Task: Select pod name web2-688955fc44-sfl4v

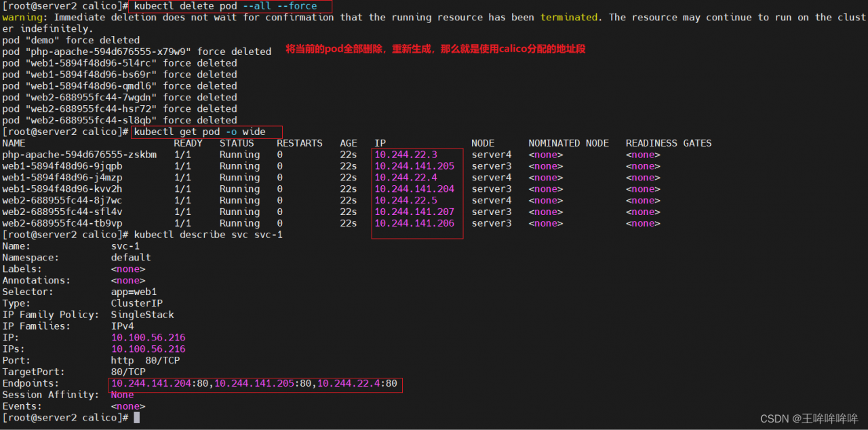Action: pos(62,212)
